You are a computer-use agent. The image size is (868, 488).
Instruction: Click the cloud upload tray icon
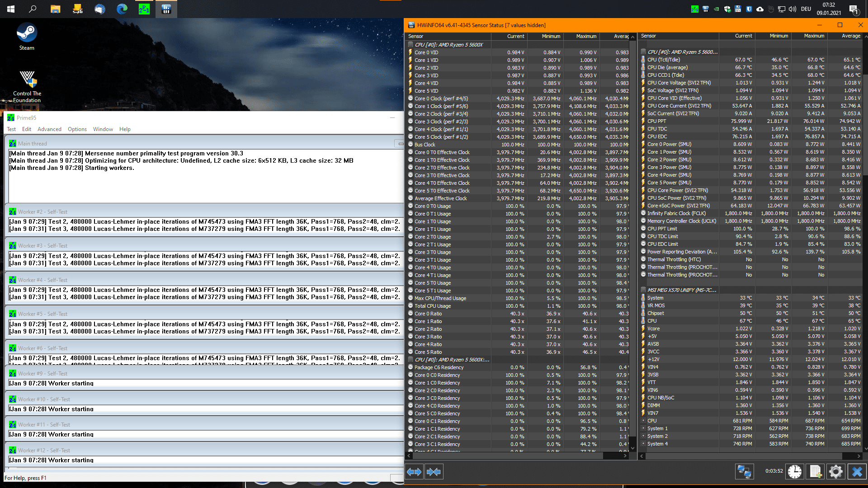click(760, 9)
